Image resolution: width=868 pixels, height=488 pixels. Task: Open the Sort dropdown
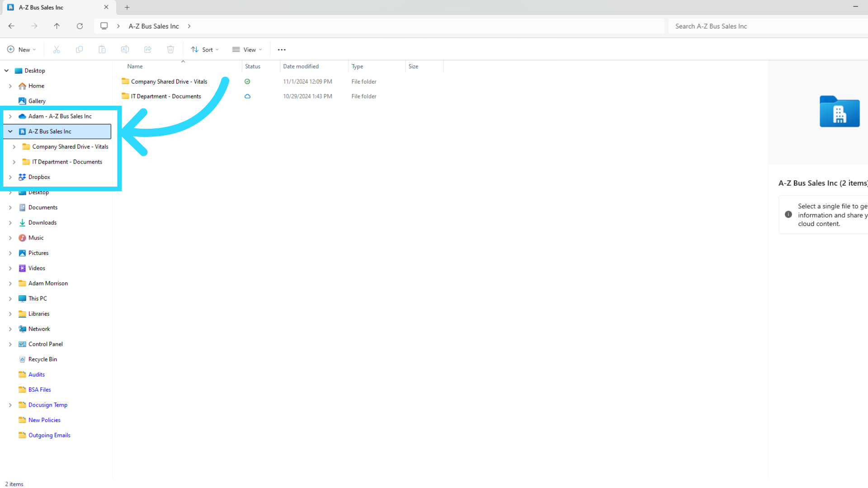(205, 50)
